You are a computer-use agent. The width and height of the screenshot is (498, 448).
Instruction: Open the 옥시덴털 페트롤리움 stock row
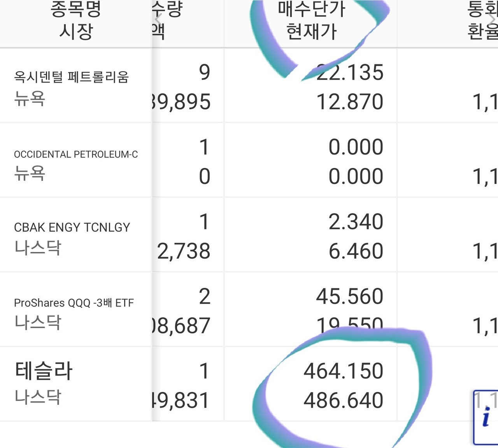point(71,77)
